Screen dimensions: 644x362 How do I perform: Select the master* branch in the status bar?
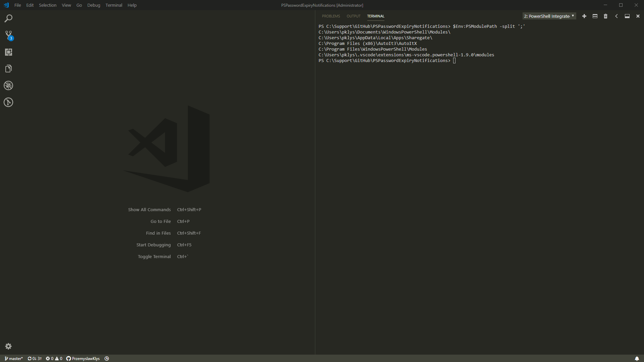(13, 358)
